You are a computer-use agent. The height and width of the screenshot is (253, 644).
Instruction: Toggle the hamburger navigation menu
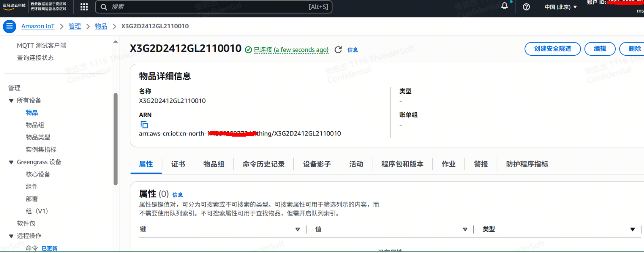pos(9,26)
